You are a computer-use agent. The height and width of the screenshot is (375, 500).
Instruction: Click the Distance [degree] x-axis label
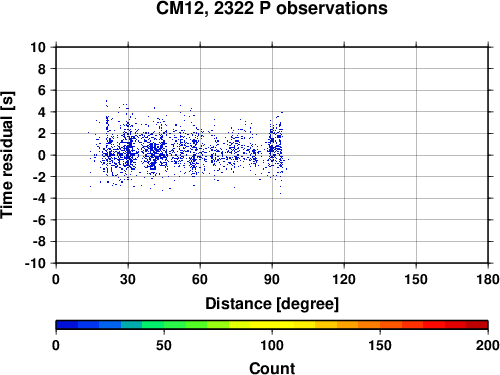click(x=272, y=304)
